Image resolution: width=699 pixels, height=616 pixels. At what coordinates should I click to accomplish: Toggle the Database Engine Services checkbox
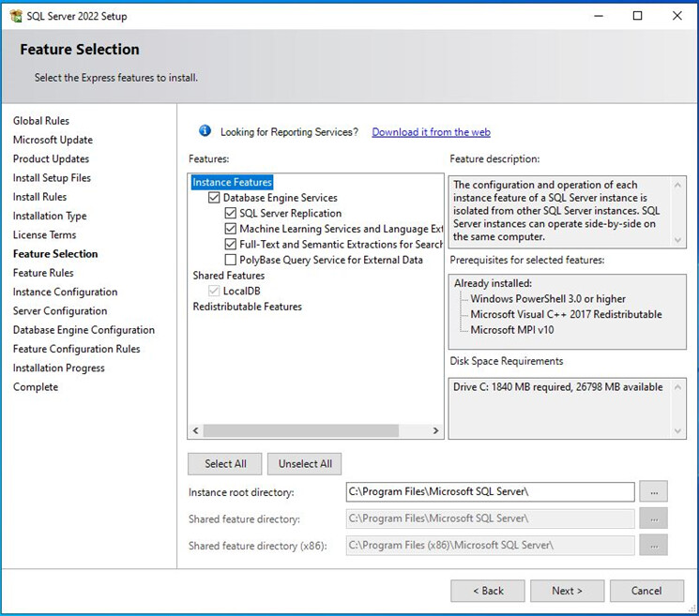click(214, 197)
